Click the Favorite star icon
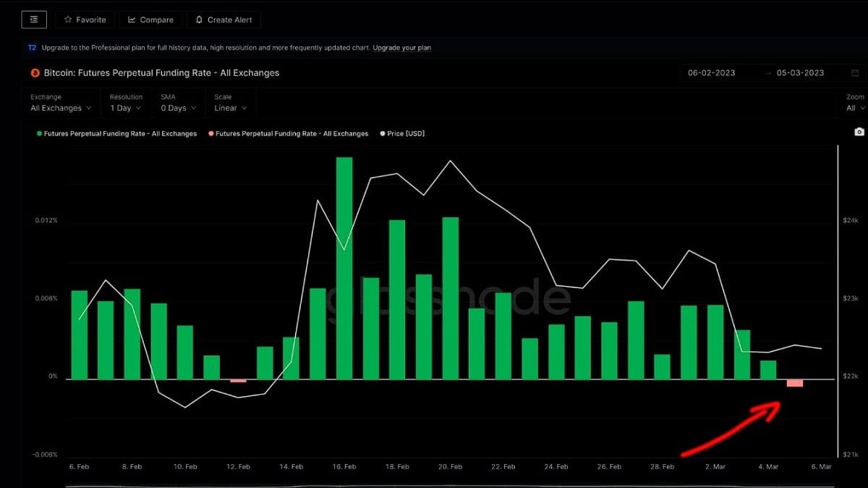Viewport: 868px width, 488px height. [x=68, y=20]
